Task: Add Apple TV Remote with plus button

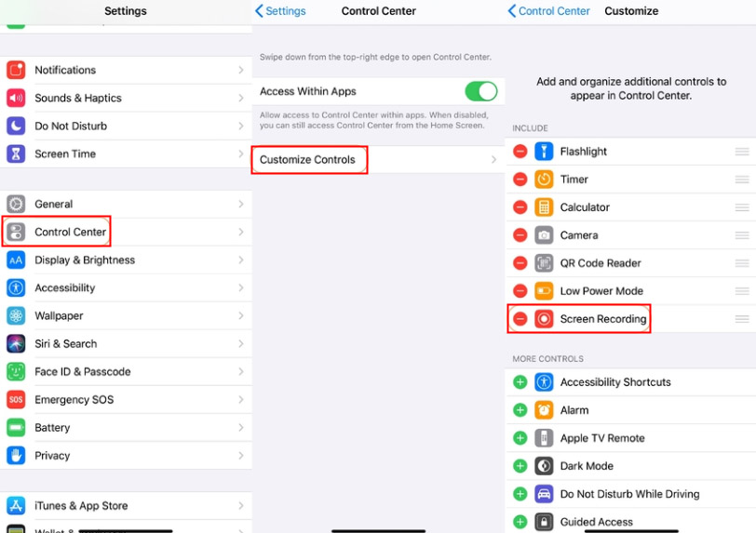Action: (520, 438)
